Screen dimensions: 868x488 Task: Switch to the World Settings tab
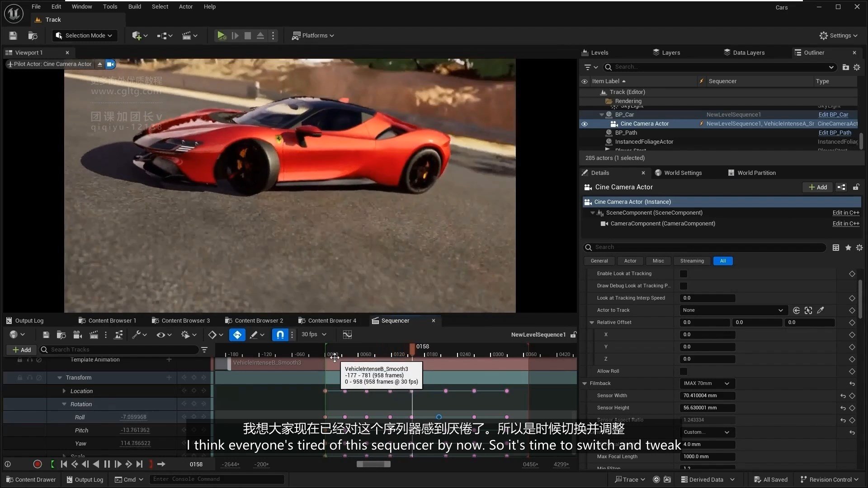pyautogui.click(x=678, y=173)
